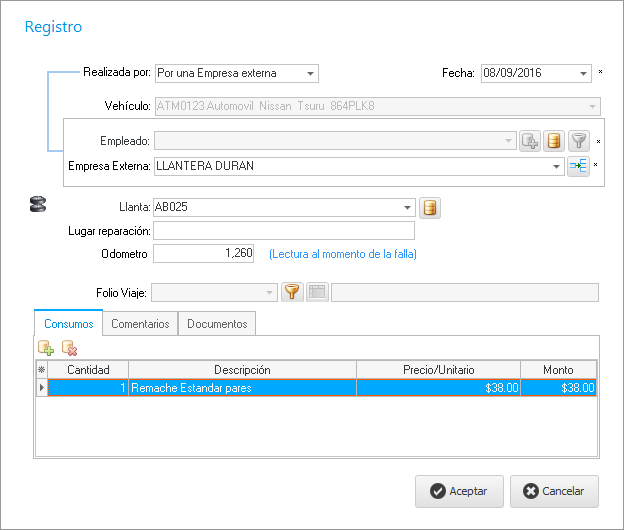Viewport: 624px width, 530px height.
Task: Add a new consumption row
Action: (x=46, y=348)
